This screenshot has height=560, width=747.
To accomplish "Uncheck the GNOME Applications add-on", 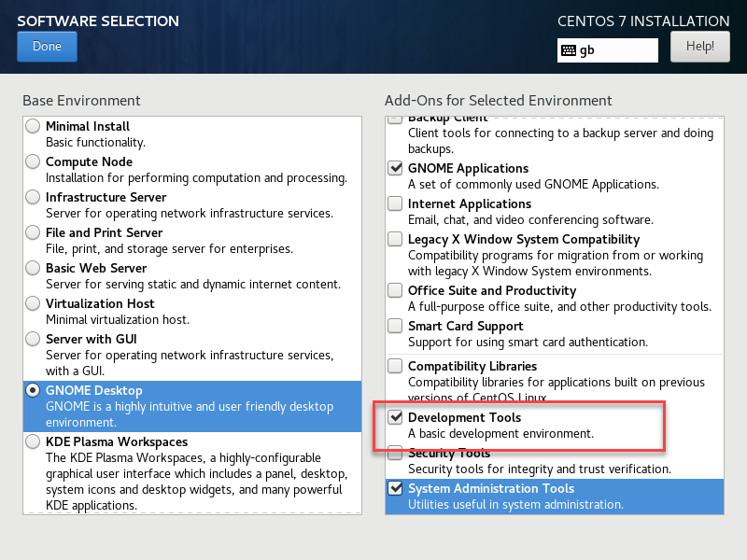I will (395, 168).
